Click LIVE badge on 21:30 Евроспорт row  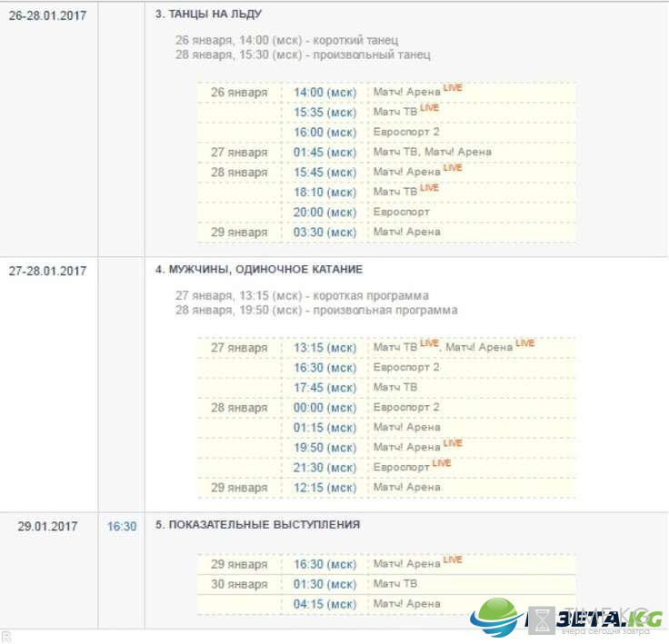pos(441,463)
